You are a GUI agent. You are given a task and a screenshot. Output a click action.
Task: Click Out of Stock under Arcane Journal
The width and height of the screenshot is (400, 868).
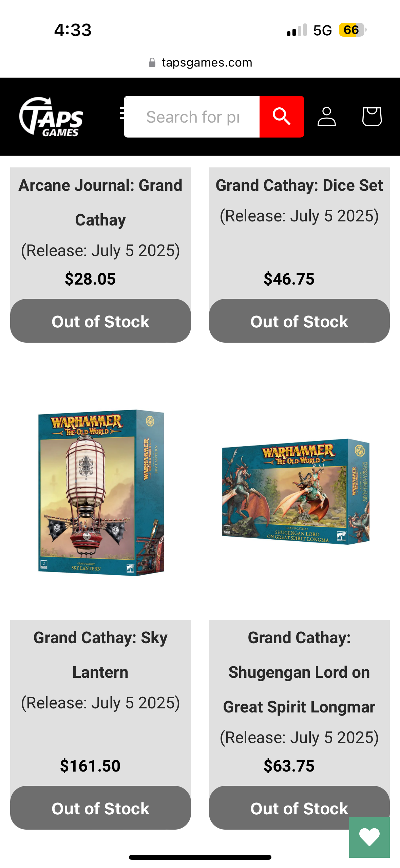[x=100, y=321]
